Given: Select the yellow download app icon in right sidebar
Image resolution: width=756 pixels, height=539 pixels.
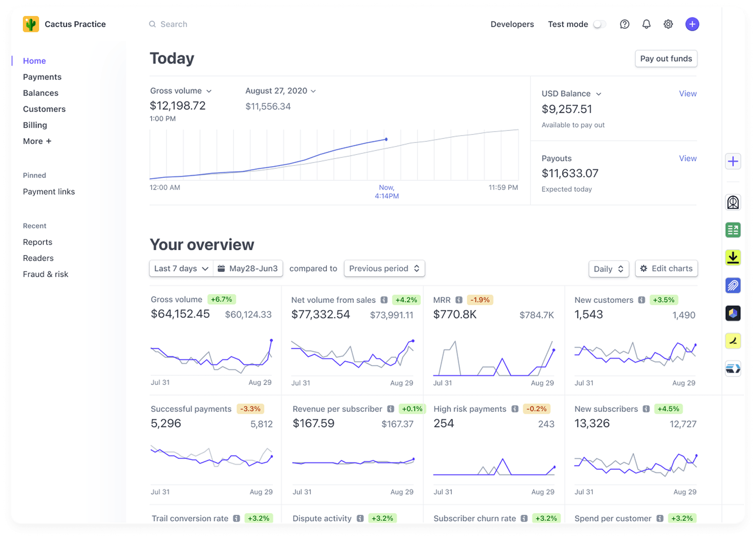Looking at the screenshot, I should (733, 258).
